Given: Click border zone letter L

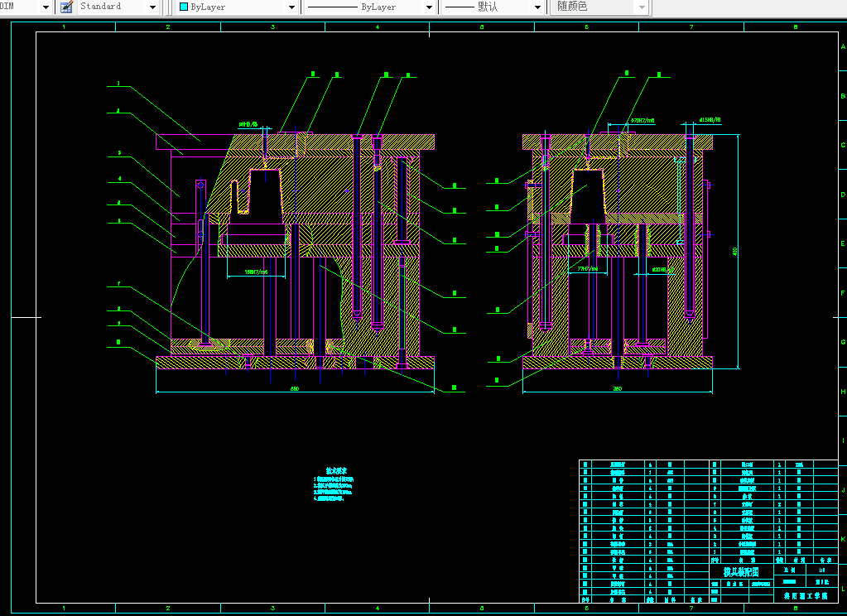Looking at the screenshot, I should pyautogui.click(x=843, y=589).
